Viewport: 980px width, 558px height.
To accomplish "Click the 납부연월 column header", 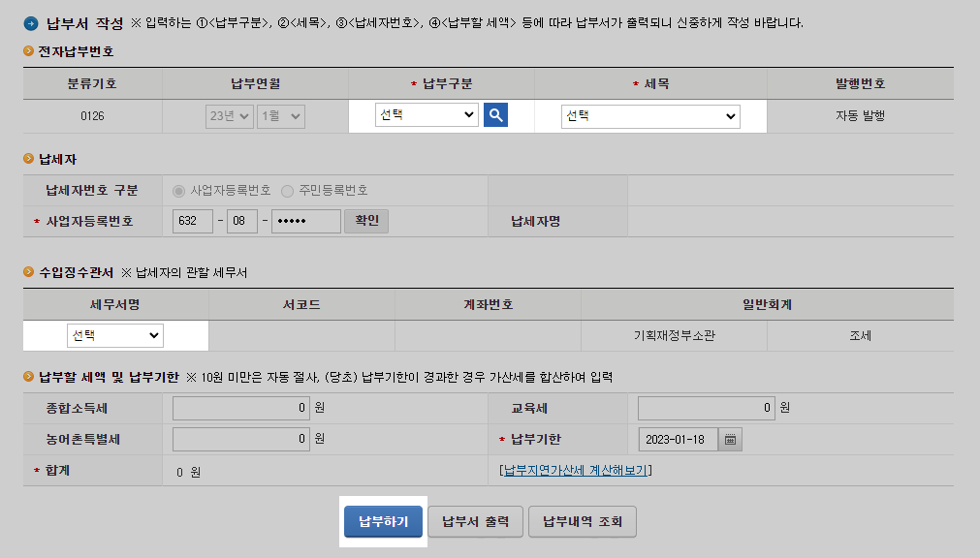I will pos(255,83).
